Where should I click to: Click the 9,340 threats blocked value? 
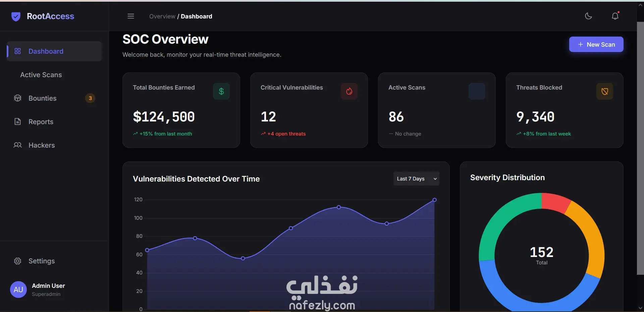535,117
